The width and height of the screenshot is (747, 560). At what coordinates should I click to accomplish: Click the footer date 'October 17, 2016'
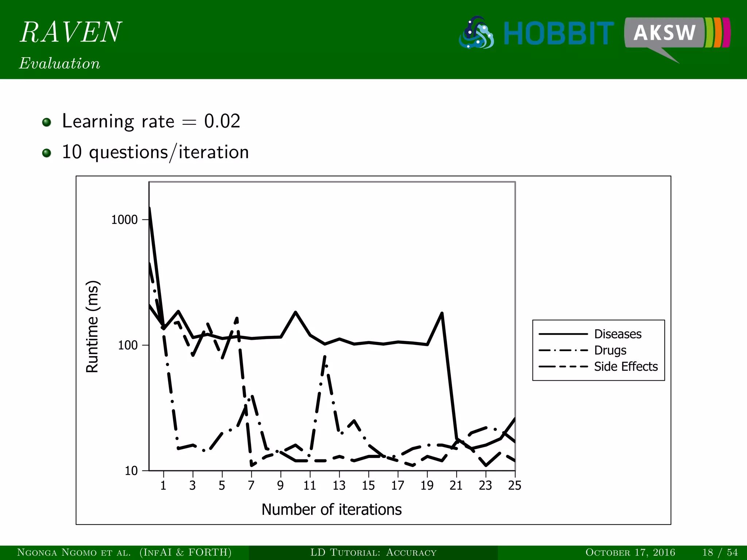tap(630, 552)
